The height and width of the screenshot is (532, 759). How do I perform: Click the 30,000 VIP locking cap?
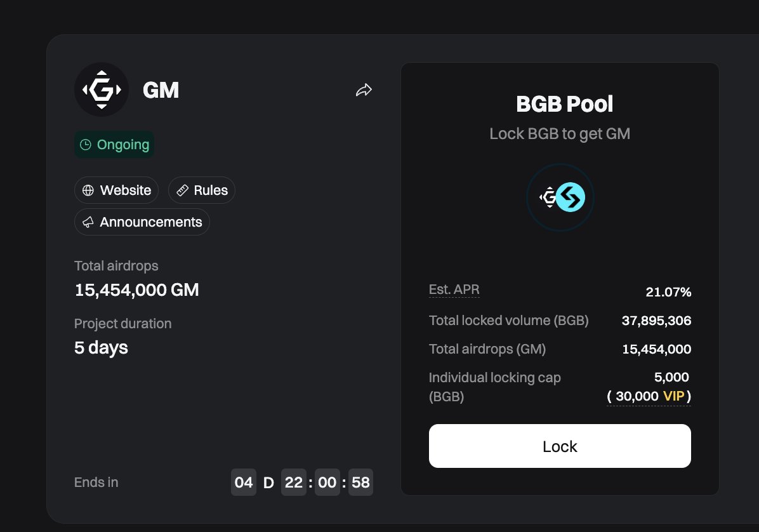[649, 396]
